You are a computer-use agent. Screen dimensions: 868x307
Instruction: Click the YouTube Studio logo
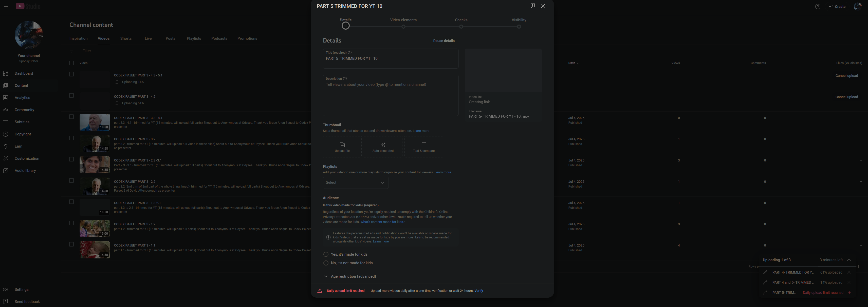(28, 6)
